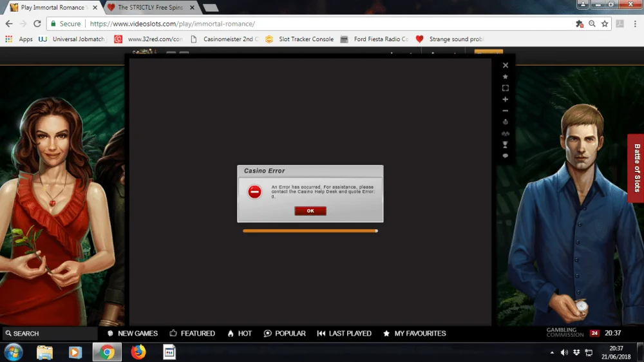644x362 pixels.
Task: Open Ford Fiesta Radio bookmark
Action: click(x=375, y=39)
